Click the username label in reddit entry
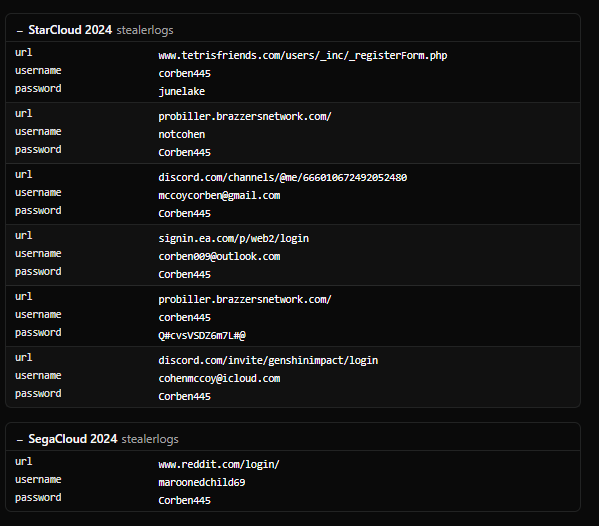This screenshot has height=526, width=599. point(38,479)
